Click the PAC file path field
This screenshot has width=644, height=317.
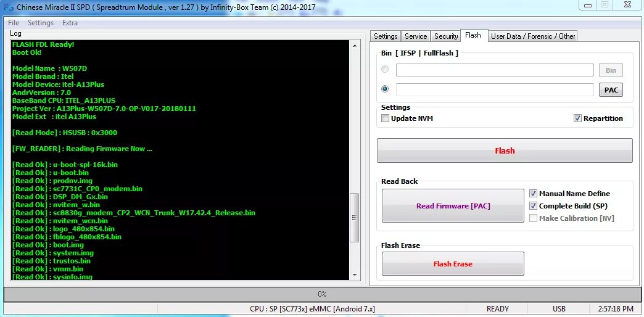495,89
